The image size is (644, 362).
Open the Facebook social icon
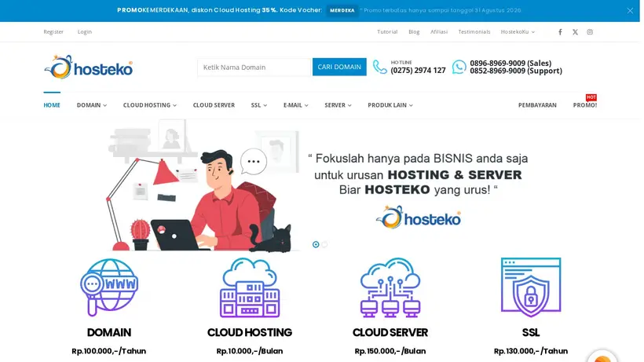[x=560, y=32]
